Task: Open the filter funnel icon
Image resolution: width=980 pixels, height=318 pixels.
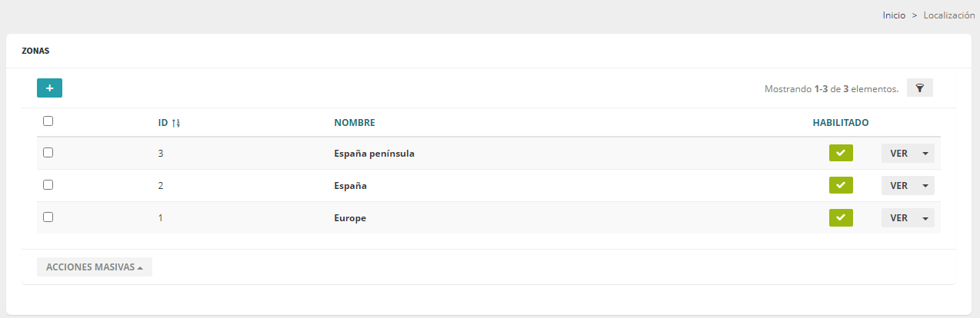Action: pyautogui.click(x=920, y=88)
